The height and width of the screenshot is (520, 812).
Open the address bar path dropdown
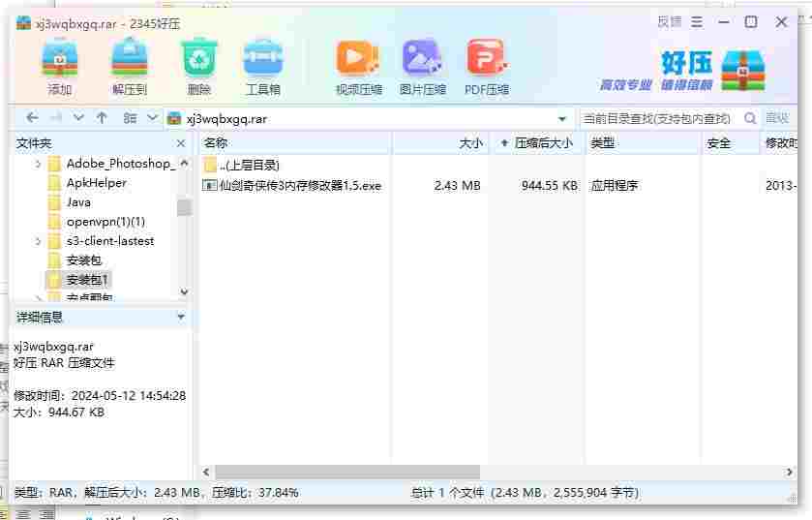pos(562,119)
